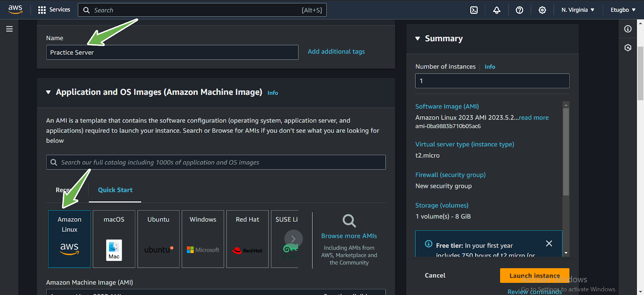Image resolution: width=644 pixels, height=295 pixels.
Task: Open Virtual server type link
Action: (x=465, y=144)
